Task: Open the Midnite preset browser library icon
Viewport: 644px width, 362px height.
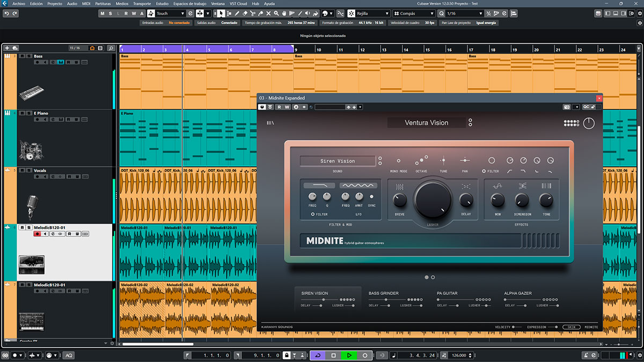Action: [270, 123]
